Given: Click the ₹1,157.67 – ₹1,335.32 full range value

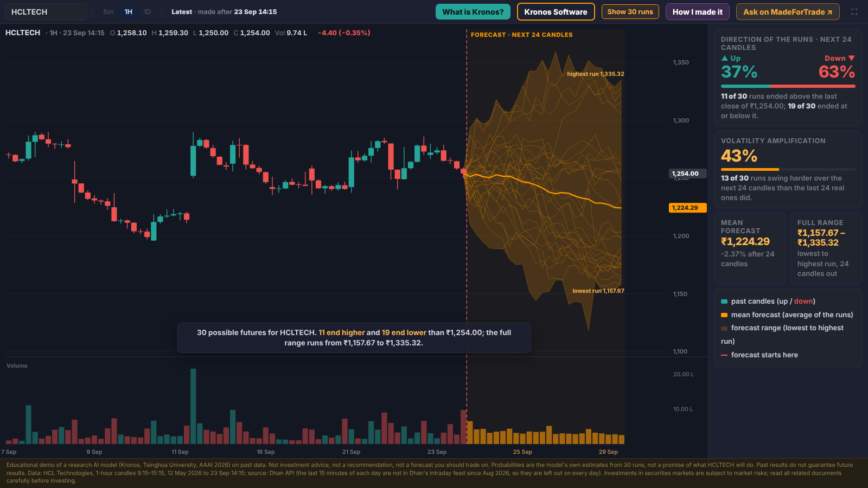Looking at the screenshot, I should pos(821,237).
